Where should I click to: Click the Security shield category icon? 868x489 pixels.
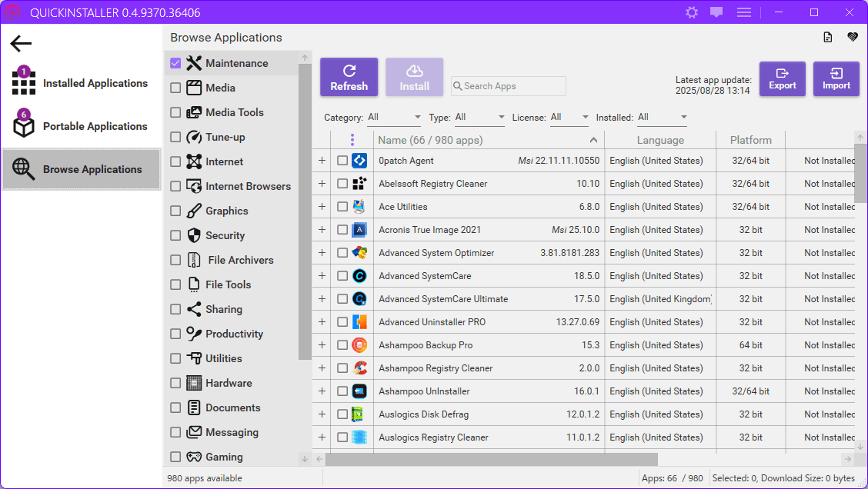(x=194, y=235)
